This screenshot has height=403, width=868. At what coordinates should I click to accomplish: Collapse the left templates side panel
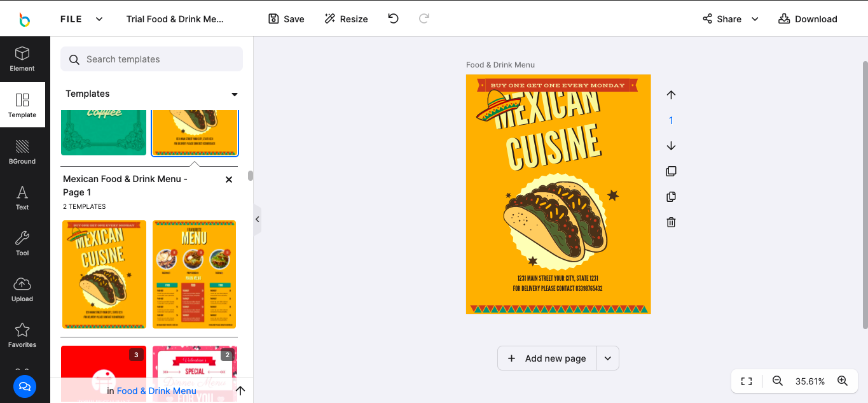(258, 219)
